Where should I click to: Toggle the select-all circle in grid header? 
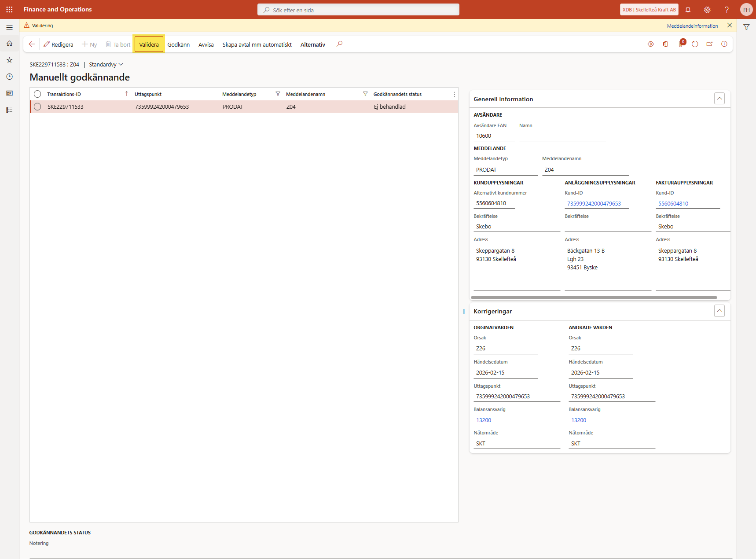point(37,94)
